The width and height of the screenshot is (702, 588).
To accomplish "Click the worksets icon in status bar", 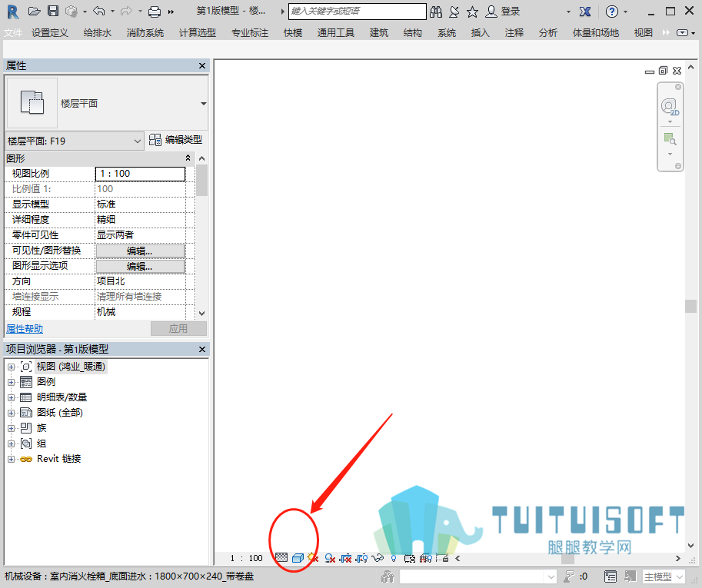I will tap(388, 576).
